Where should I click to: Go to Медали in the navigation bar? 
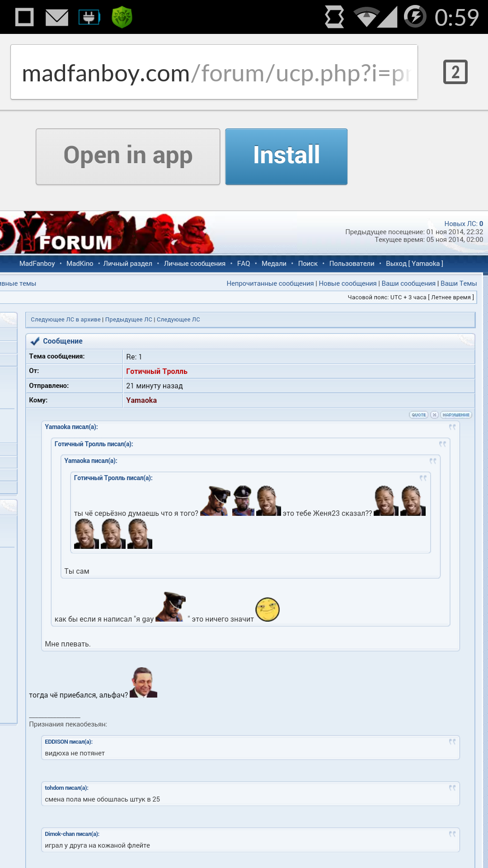click(274, 264)
